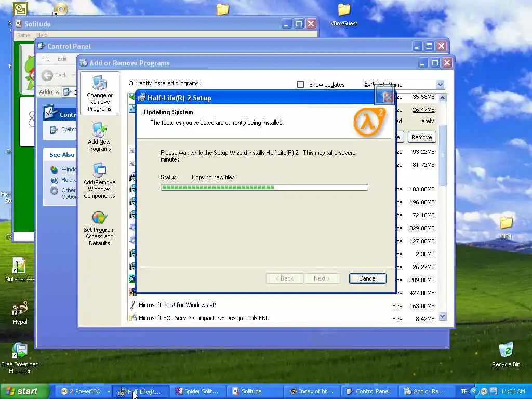Screen dimensions: 532x399
Task: Open Edit menu in Control Panel window
Action: click(62, 59)
